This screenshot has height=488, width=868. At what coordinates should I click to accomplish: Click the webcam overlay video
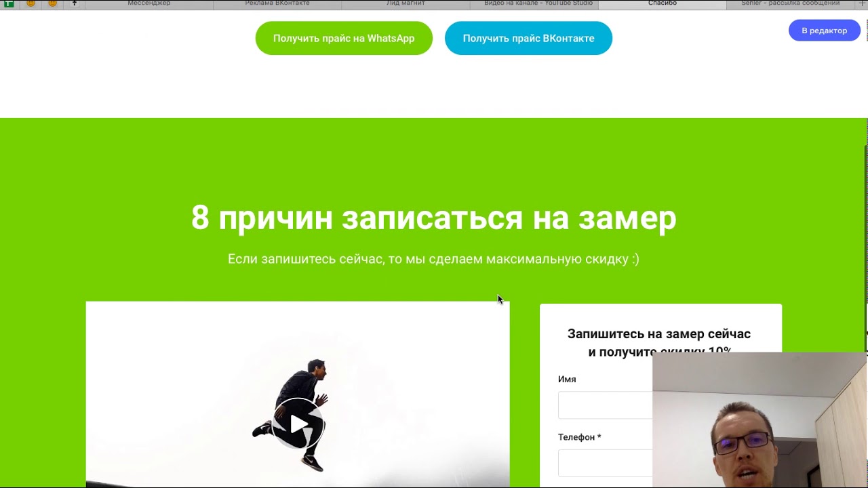(759, 420)
